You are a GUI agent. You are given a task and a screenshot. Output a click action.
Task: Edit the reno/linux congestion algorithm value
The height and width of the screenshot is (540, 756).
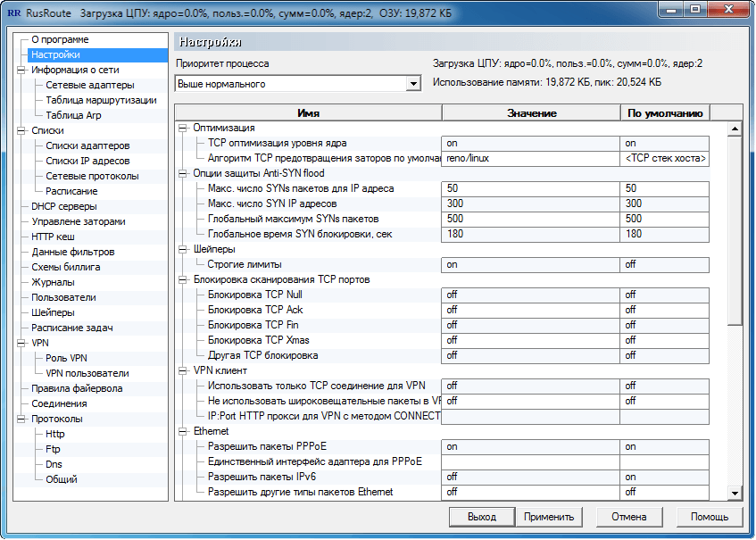tap(530, 159)
